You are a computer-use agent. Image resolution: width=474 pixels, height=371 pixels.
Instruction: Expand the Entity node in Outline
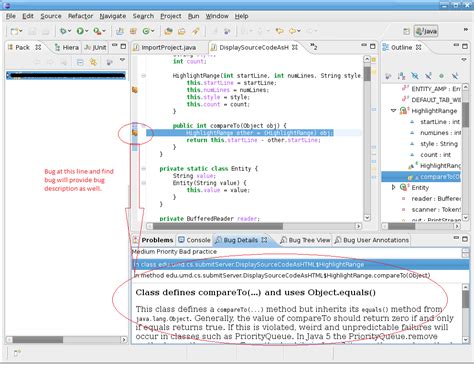click(393, 187)
